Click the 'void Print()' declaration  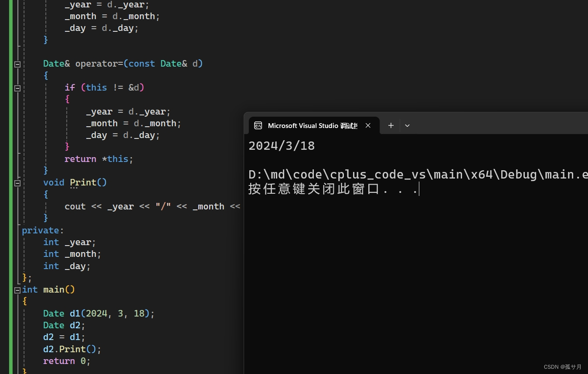coord(75,182)
